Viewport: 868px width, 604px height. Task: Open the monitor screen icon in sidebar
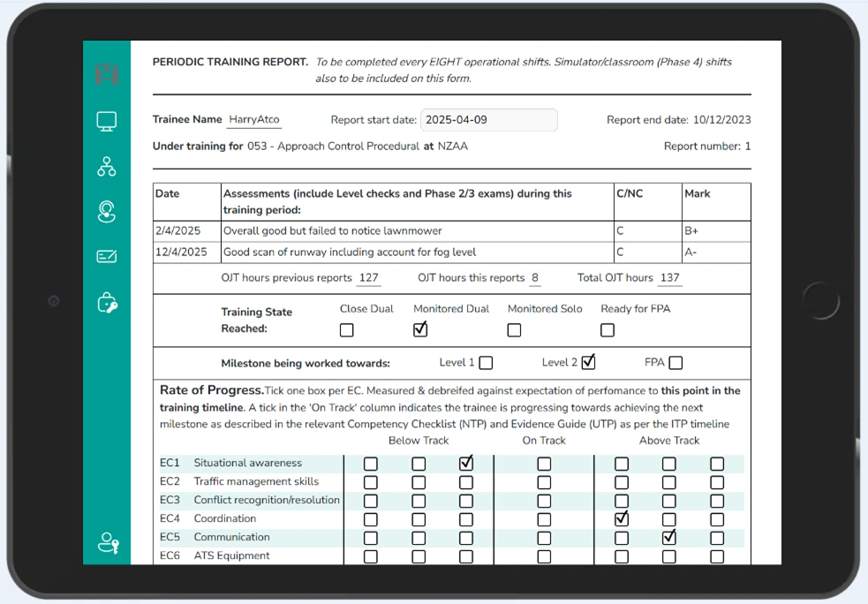point(107,122)
